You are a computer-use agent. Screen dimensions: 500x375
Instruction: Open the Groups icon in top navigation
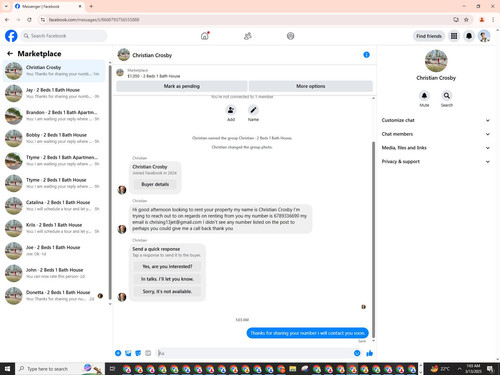coord(290,36)
